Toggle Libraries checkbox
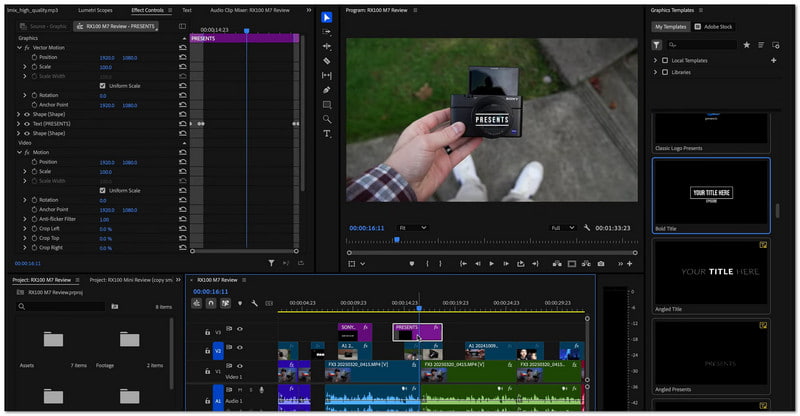The height and width of the screenshot is (416, 800). 665,72
